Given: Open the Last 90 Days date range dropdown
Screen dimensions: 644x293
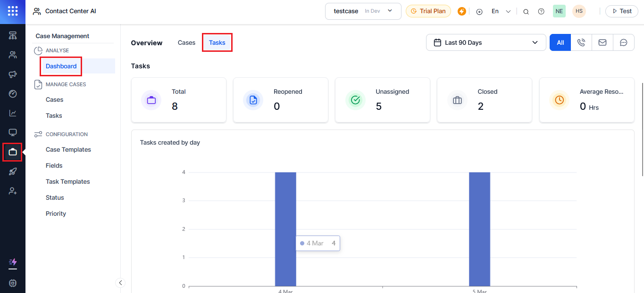Looking at the screenshot, I should 485,42.
